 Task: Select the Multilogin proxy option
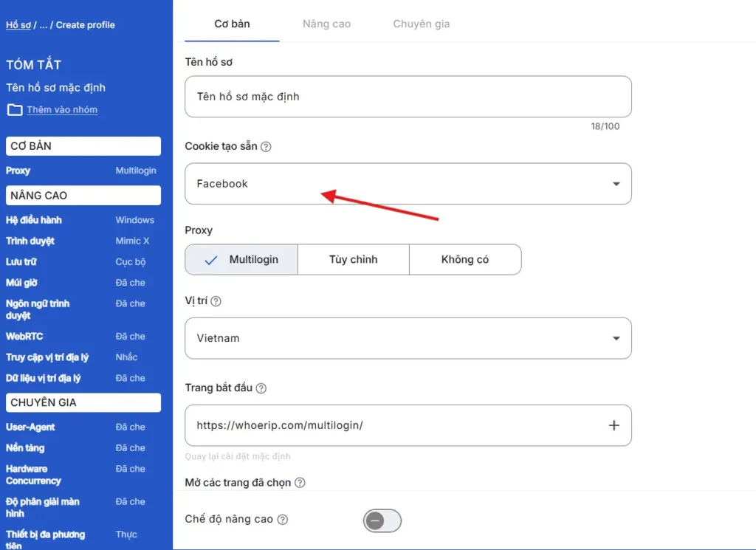click(241, 259)
